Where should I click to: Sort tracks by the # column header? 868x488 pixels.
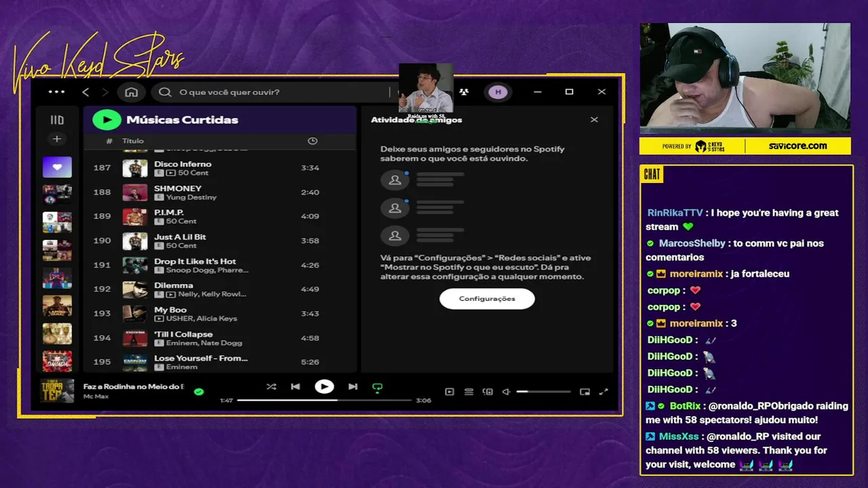click(x=109, y=141)
